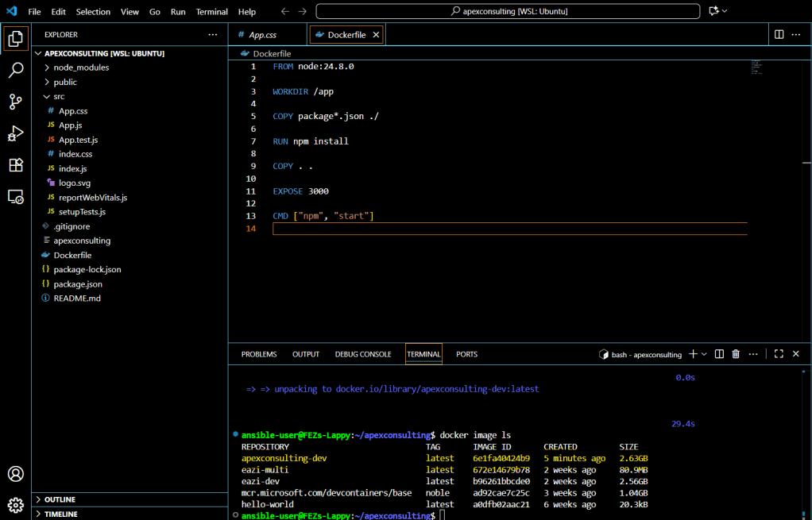Open the Extensions view

[16, 165]
